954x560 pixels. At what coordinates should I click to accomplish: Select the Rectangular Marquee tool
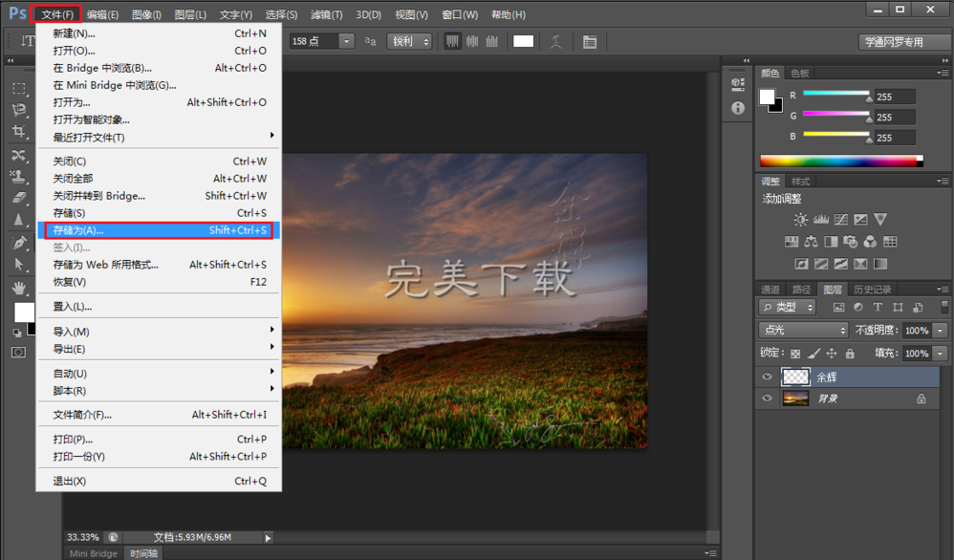coord(18,88)
